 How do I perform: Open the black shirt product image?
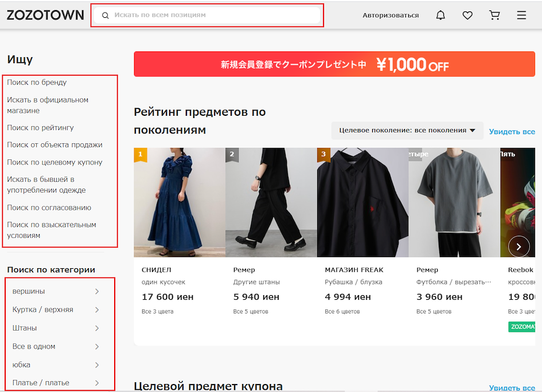tap(362, 202)
